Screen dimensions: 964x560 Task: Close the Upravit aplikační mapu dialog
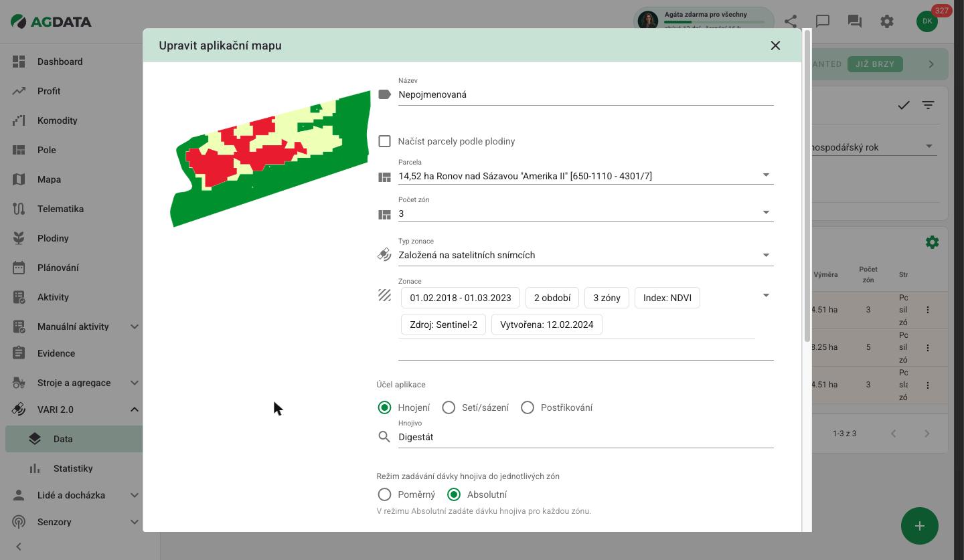tap(775, 45)
